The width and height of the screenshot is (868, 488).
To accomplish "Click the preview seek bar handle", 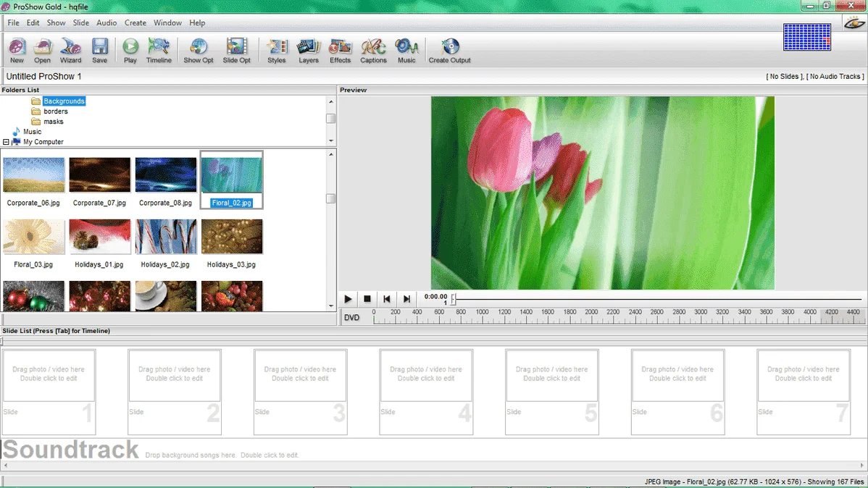I will pyautogui.click(x=453, y=299).
